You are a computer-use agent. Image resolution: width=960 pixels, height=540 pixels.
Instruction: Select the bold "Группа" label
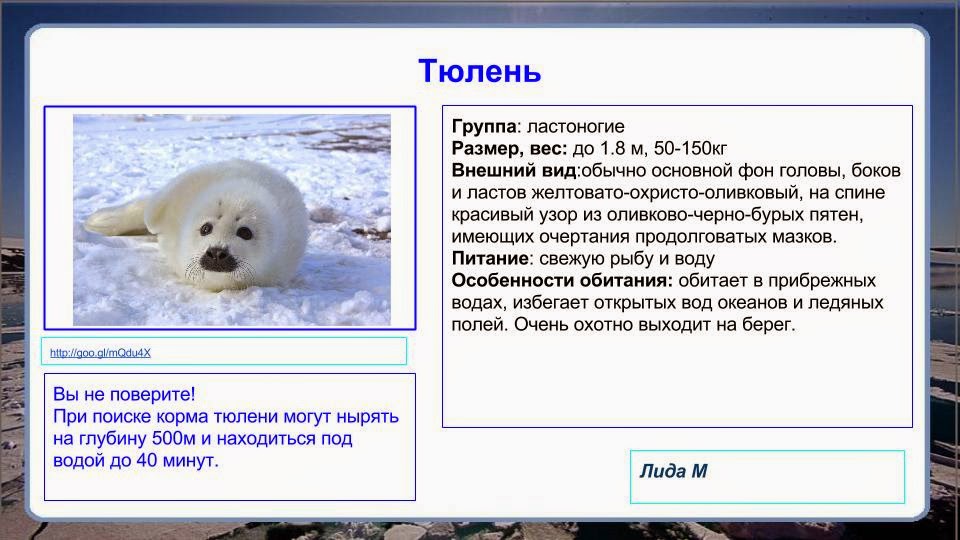[x=484, y=127]
